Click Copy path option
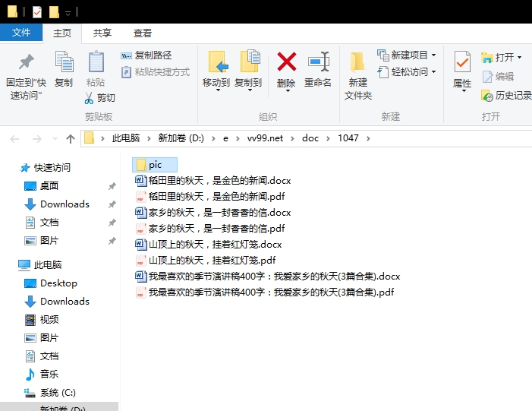Image resolution: width=532 pixels, height=411 pixels. click(x=146, y=55)
